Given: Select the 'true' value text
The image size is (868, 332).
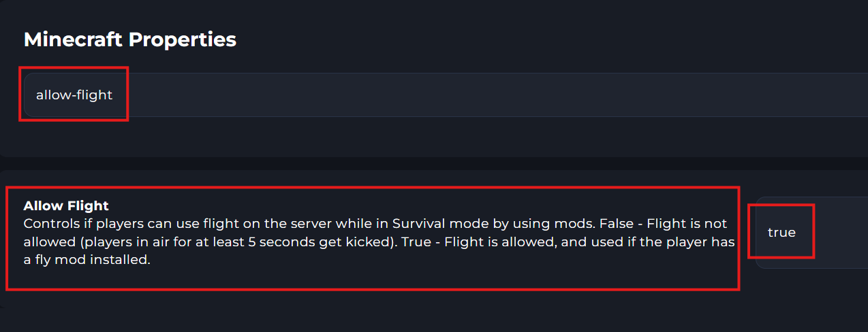Looking at the screenshot, I should coord(781,232).
